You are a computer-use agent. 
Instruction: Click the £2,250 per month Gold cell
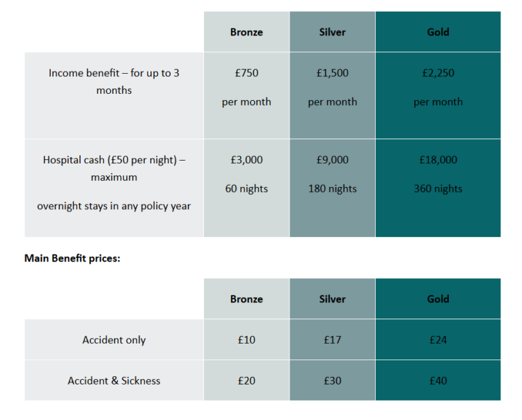[438, 87]
